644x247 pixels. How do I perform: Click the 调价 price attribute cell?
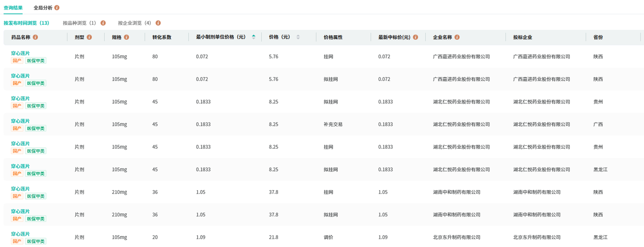pos(328,238)
